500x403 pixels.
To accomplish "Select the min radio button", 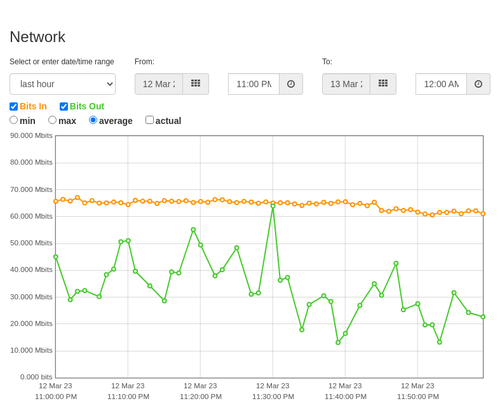I will 14,120.
